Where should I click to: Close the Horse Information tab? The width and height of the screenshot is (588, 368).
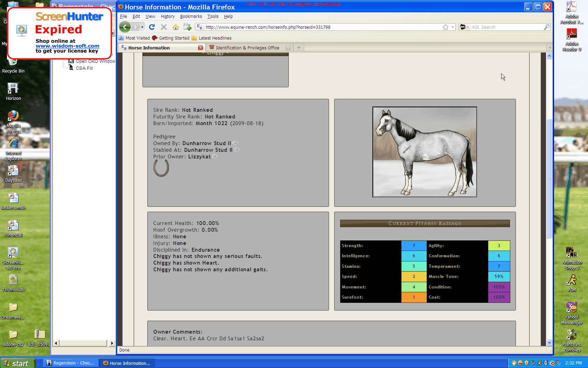click(x=201, y=48)
